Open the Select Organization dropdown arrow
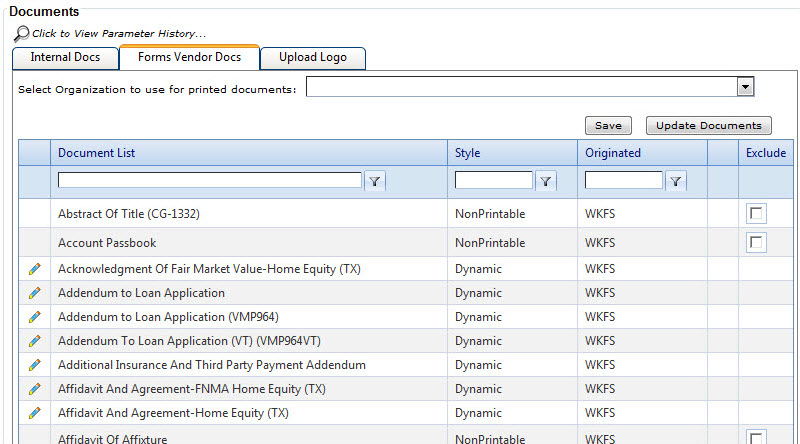Image resolution: width=800 pixels, height=444 pixels. (x=745, y=87)
